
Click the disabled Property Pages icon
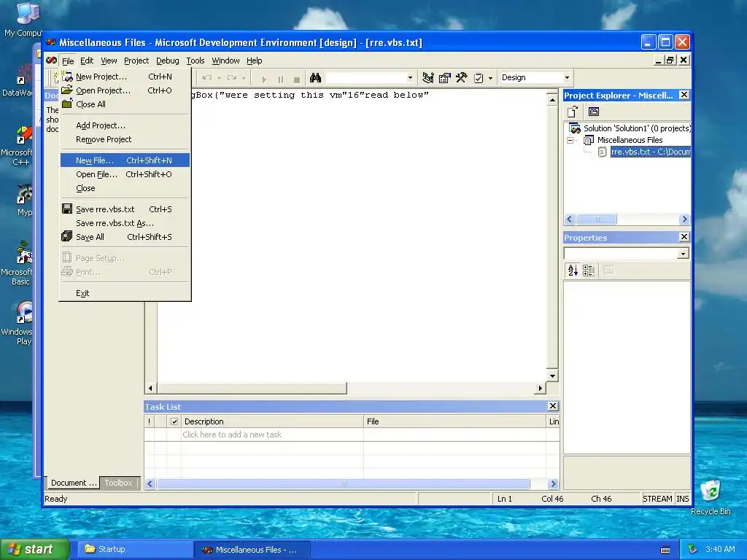[x=608, y=271]
